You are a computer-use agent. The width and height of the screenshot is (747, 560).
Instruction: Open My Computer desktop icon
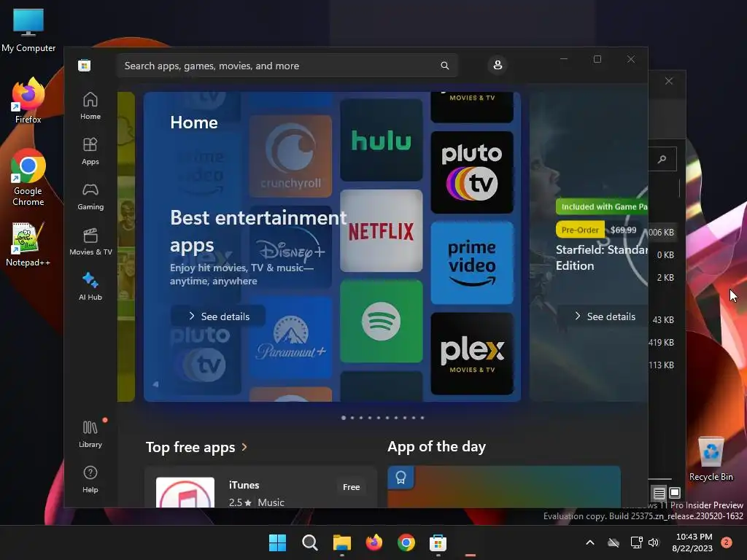(28, 30)
